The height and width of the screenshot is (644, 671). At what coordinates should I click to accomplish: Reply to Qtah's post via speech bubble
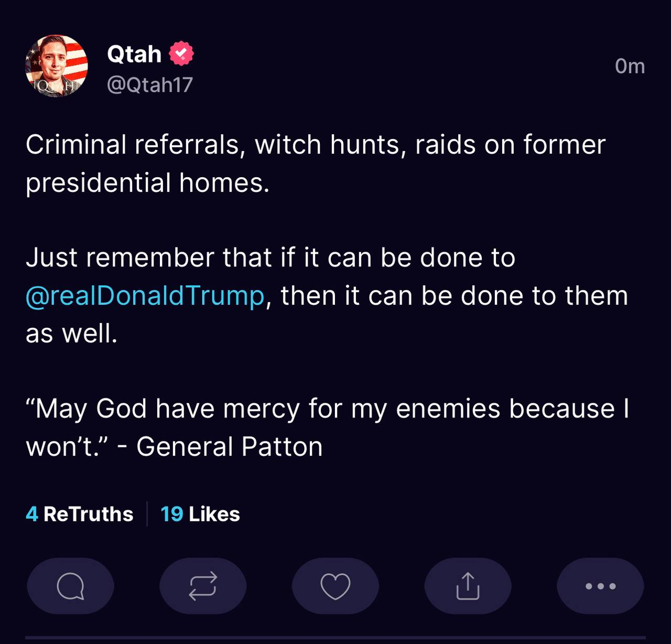[x=70, y=586]
